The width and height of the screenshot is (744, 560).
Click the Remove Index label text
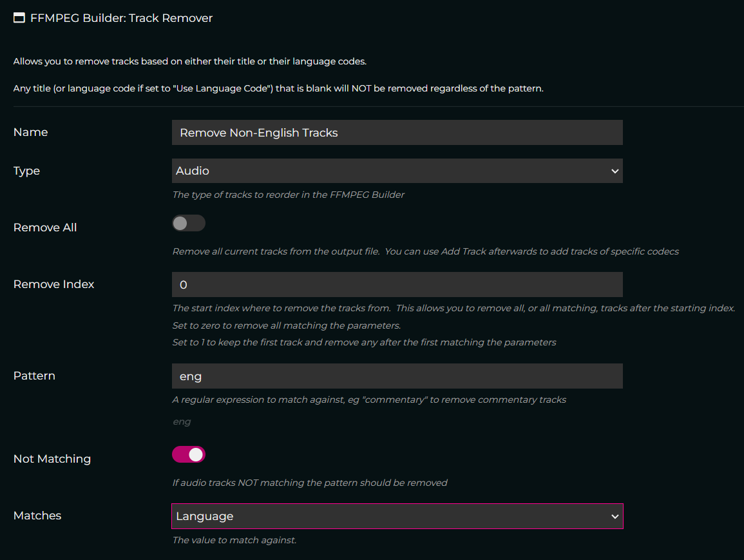tap(53, 284)
